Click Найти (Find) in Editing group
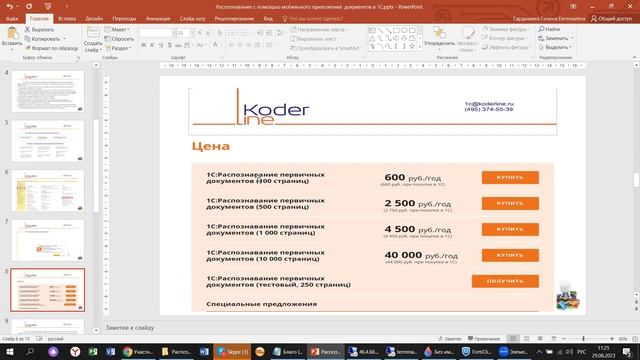 click(x=549, y=29)
